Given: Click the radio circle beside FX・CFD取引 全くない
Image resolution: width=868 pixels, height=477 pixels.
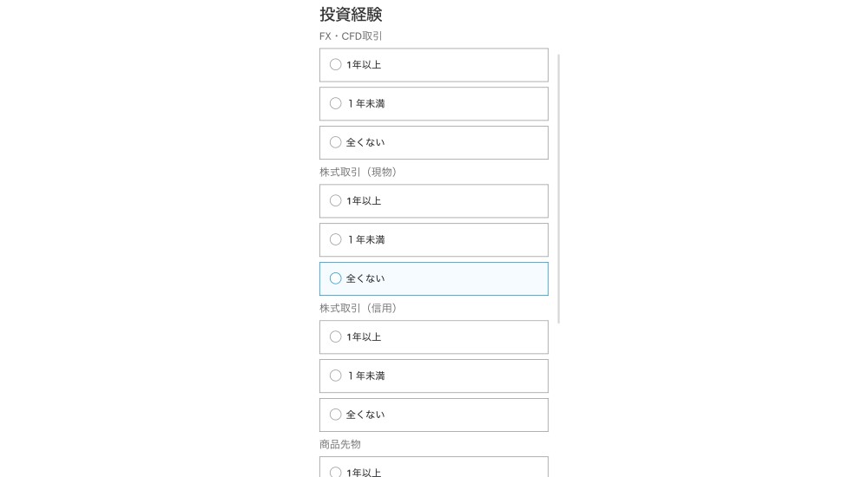Looking at the screenshot, I should coord(336,143).
